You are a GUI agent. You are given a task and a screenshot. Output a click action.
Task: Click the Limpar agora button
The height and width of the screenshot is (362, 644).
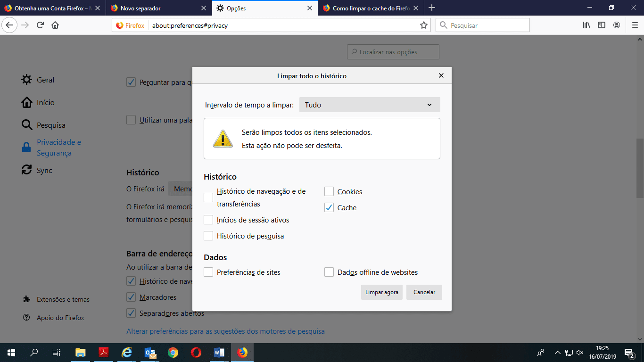click(381, 292)
